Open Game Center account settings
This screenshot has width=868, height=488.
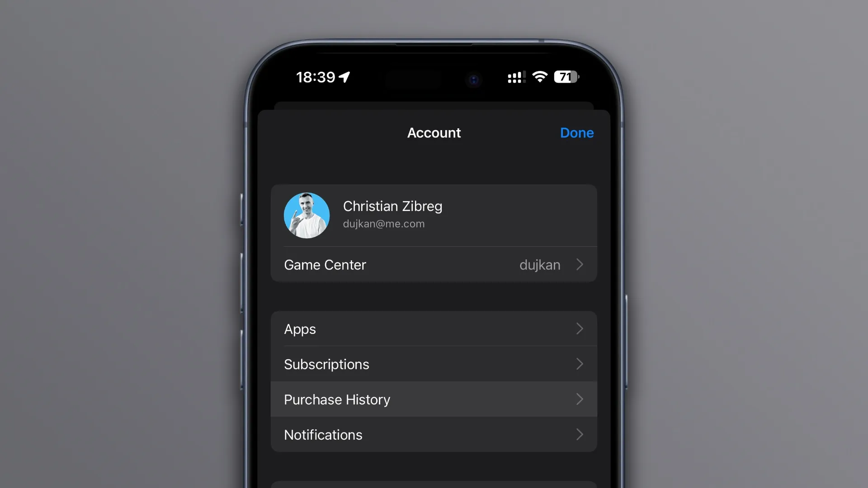pyautogui.click(x=434, y=264)
